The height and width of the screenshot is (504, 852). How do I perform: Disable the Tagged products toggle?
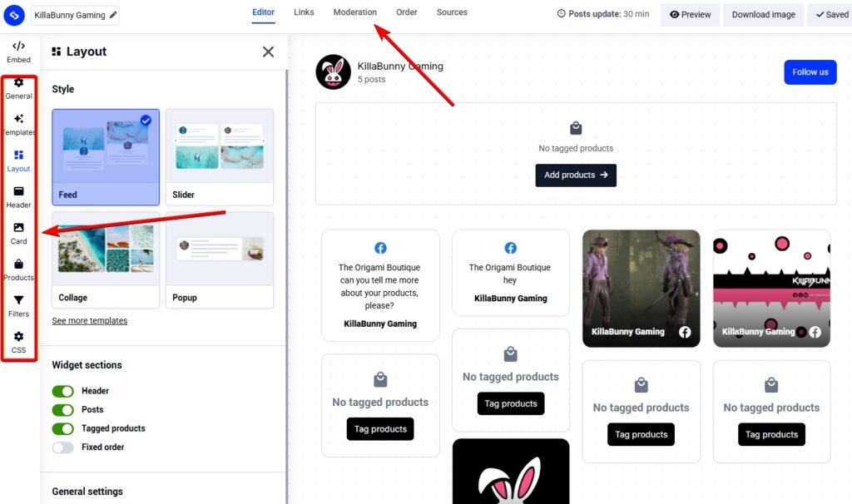point(62,428)
